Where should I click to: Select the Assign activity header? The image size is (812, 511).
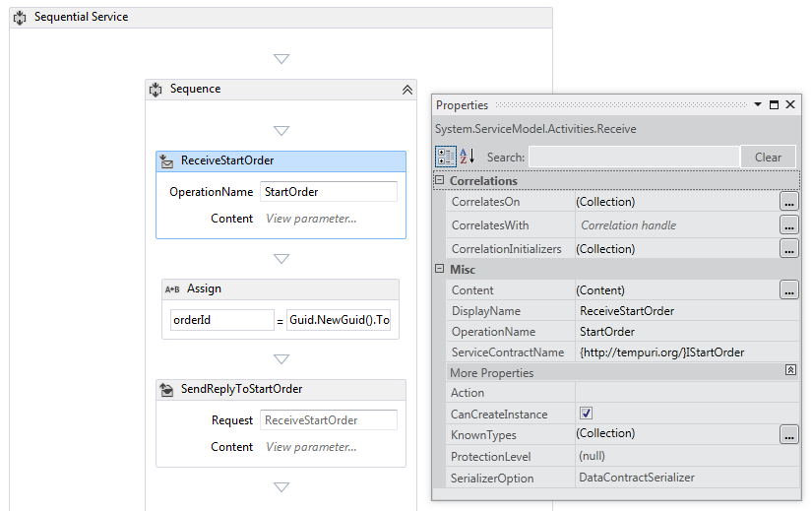coord(281,289)
